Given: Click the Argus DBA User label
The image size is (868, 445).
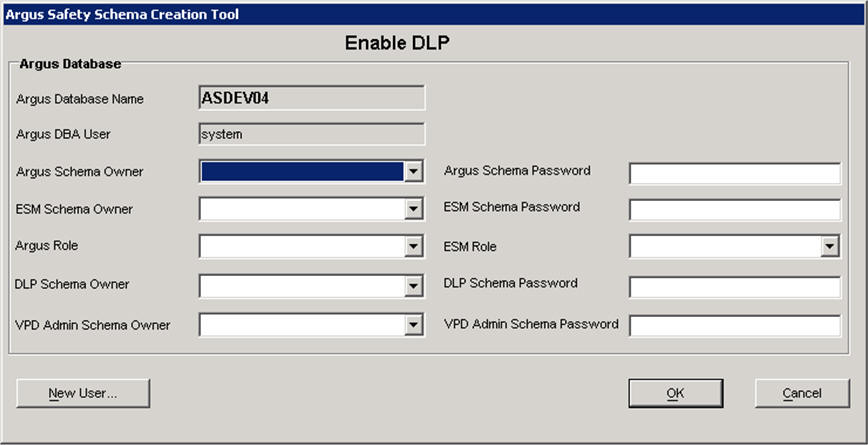Looking at the screenshot, I should click(x=63, y=134).
